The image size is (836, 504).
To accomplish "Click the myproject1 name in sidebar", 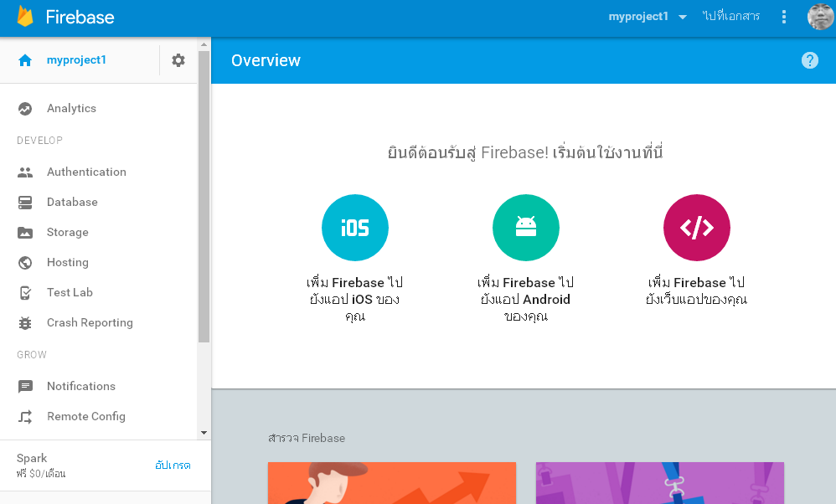I will (x=76, y=59).
